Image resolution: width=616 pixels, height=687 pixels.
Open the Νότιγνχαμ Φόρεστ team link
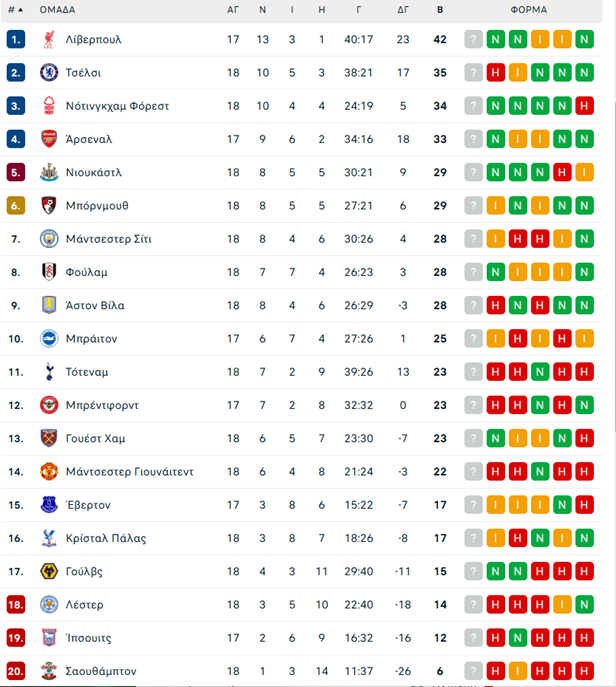(117, 106)
